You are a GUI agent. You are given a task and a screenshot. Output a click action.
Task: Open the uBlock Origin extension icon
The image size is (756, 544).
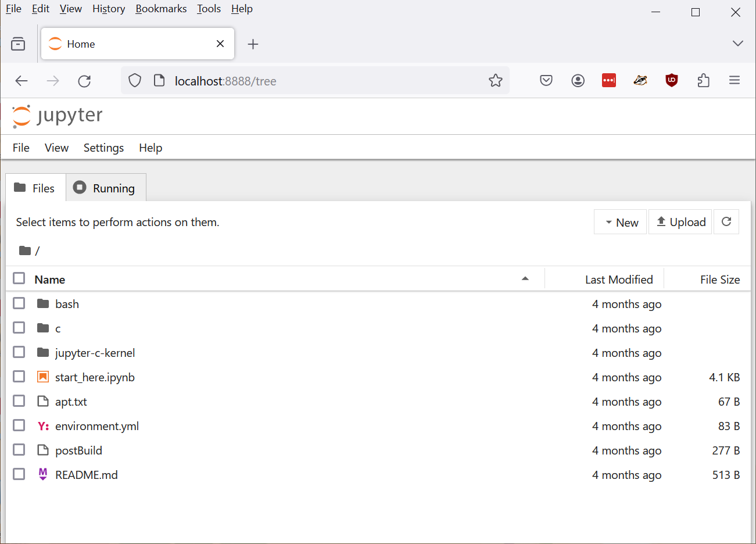coord(672,81)
